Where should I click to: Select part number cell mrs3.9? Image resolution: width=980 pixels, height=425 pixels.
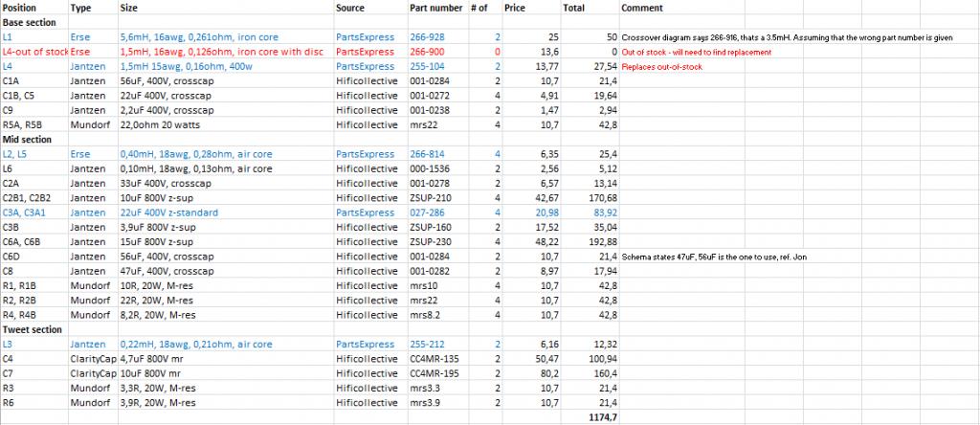[x=436, y=402]
